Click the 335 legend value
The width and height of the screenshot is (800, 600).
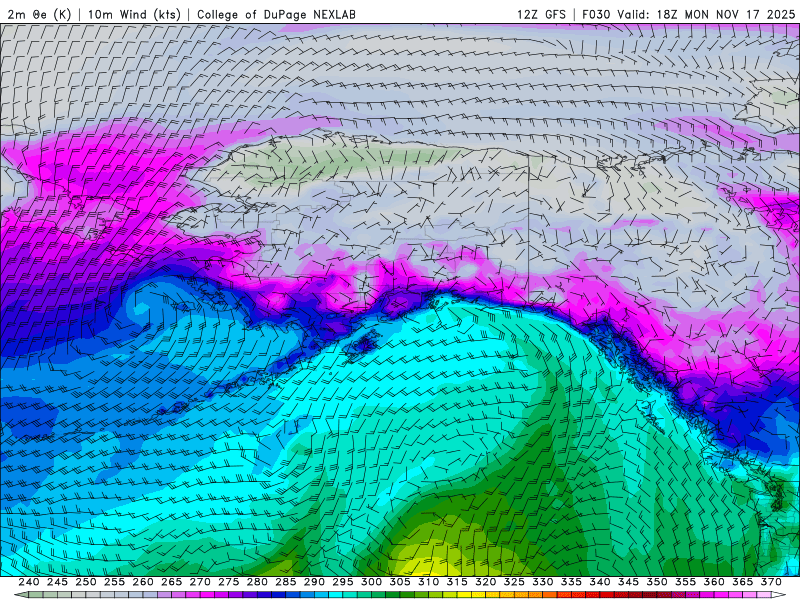[571, 582]
